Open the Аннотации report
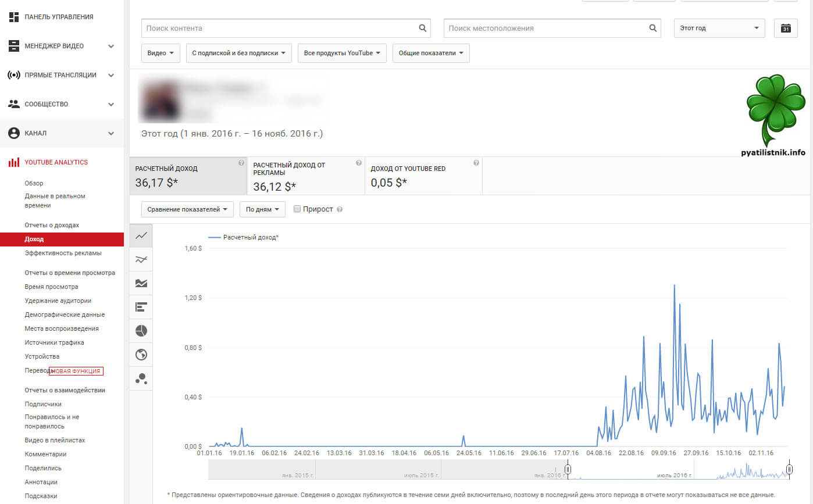The image size is (813, 504). tap(41, 482)
